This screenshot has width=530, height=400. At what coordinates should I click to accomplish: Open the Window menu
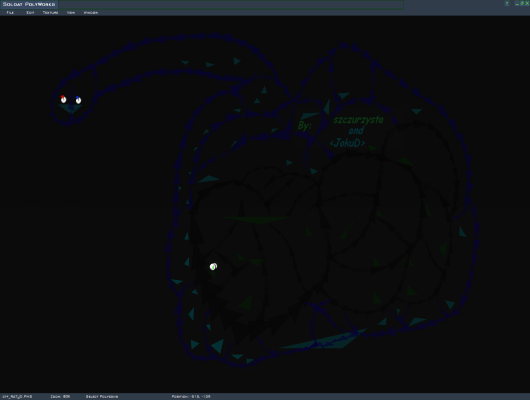click(x=91, y=13)
